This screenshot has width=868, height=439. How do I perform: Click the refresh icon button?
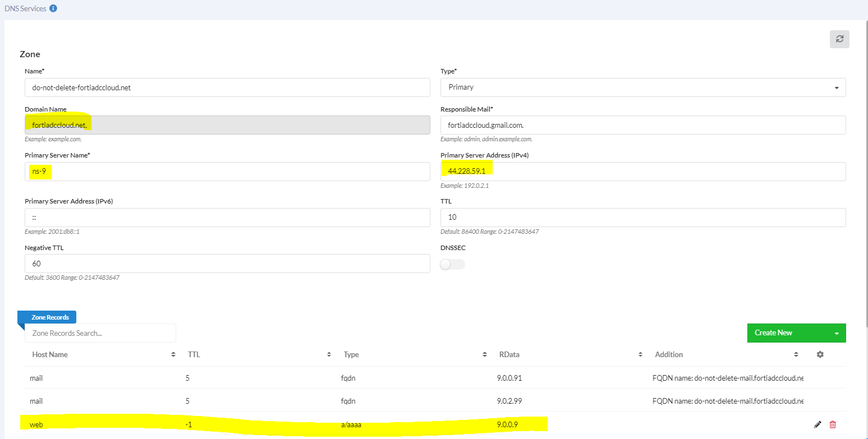(x=839, y=39)
